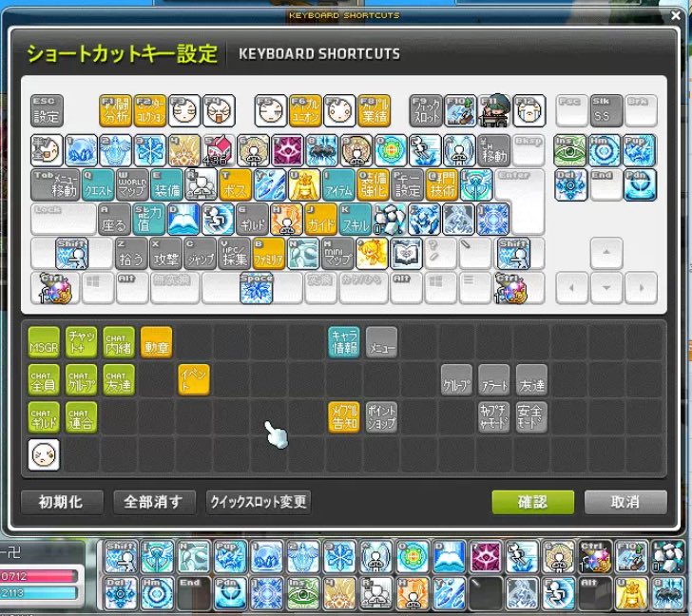Select the T ボス key
692x616 pixels.
tap(236, 184)
